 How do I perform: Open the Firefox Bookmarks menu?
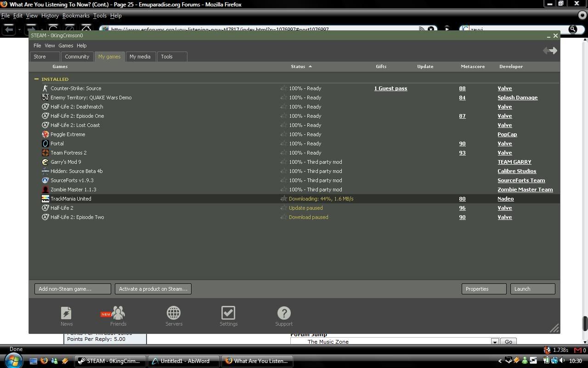[x=76, y=16]
